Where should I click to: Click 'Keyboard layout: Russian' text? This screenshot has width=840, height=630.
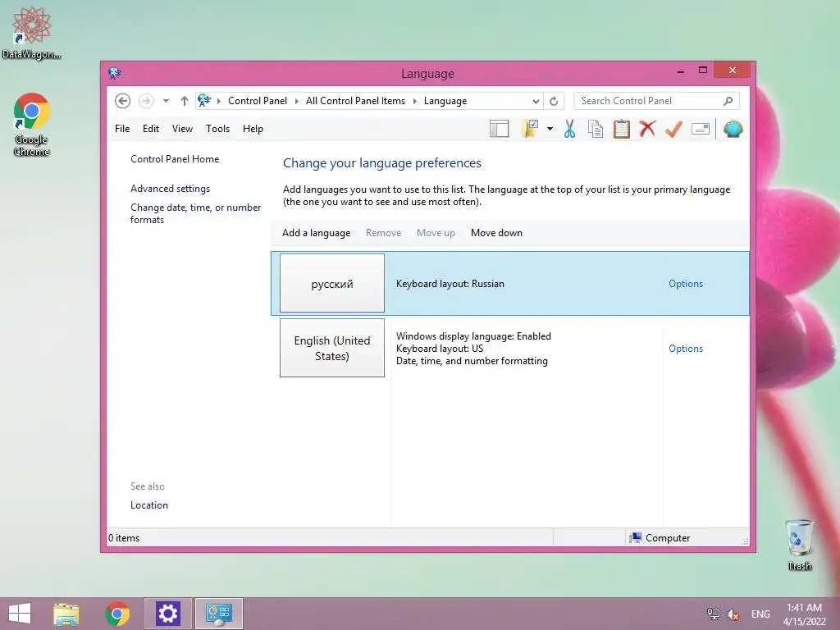point(450,283)
